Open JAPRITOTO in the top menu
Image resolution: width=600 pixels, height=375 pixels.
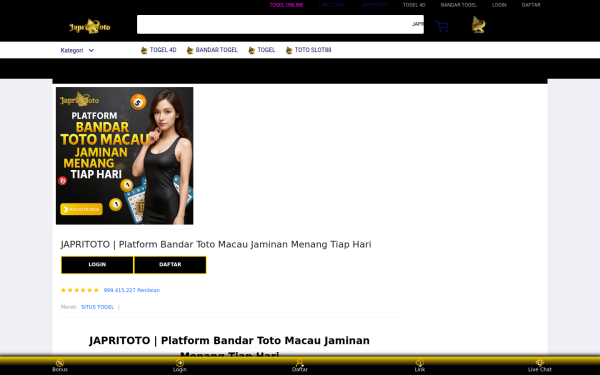coord(374,5)
